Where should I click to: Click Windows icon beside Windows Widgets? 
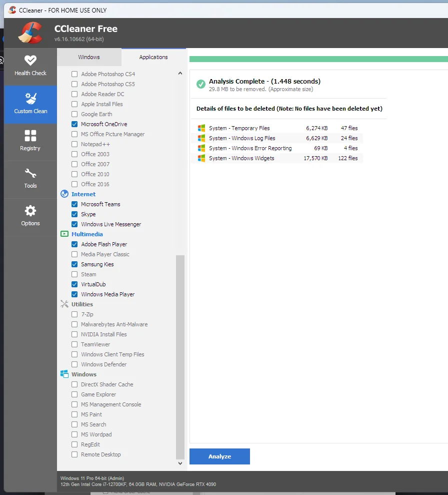coord(201,158)
